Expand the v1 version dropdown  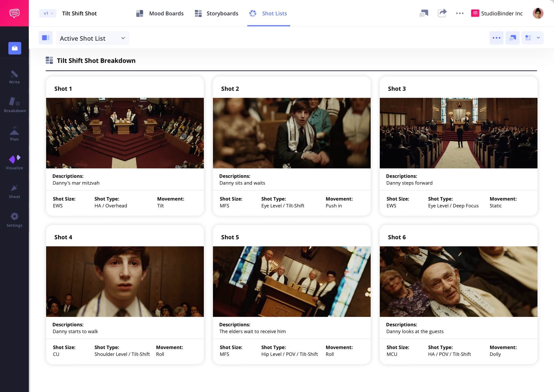point(48,13)
